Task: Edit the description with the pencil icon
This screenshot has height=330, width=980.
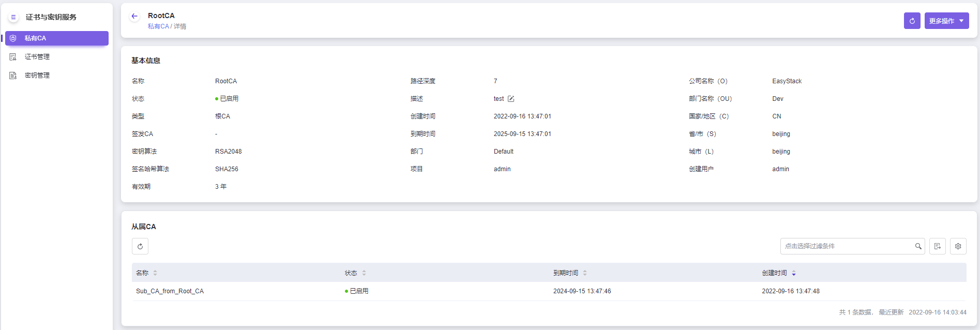Action: [x=511, y=99]
